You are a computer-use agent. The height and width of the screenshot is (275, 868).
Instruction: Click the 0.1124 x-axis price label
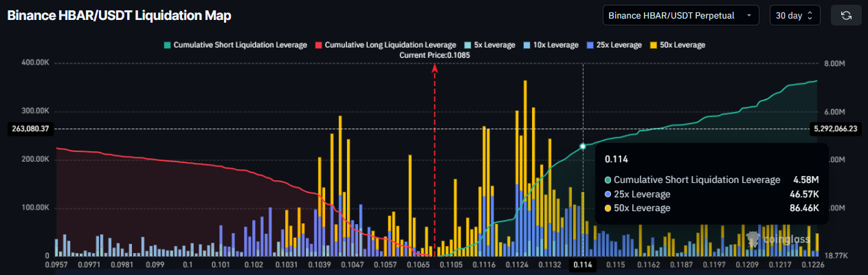coord(517,265)
